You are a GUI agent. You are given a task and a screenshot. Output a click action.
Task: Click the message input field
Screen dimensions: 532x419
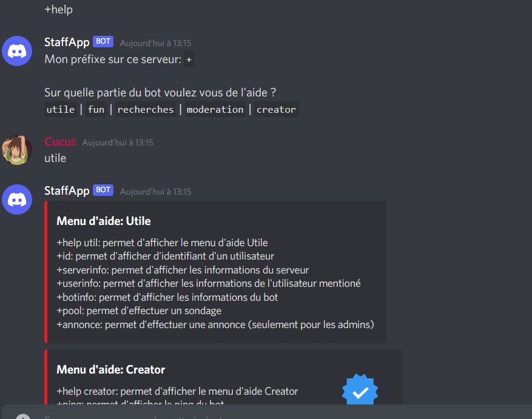click(267, 412)
